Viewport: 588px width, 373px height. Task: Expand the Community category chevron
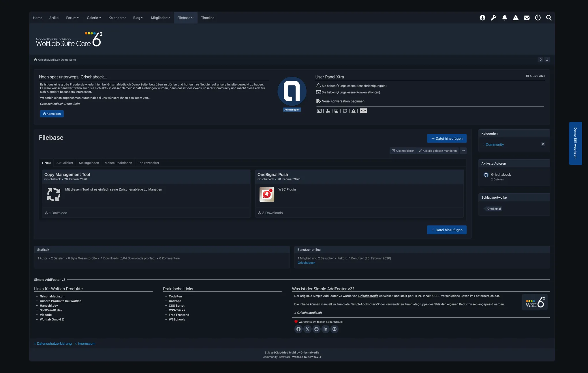coord(484,145)
